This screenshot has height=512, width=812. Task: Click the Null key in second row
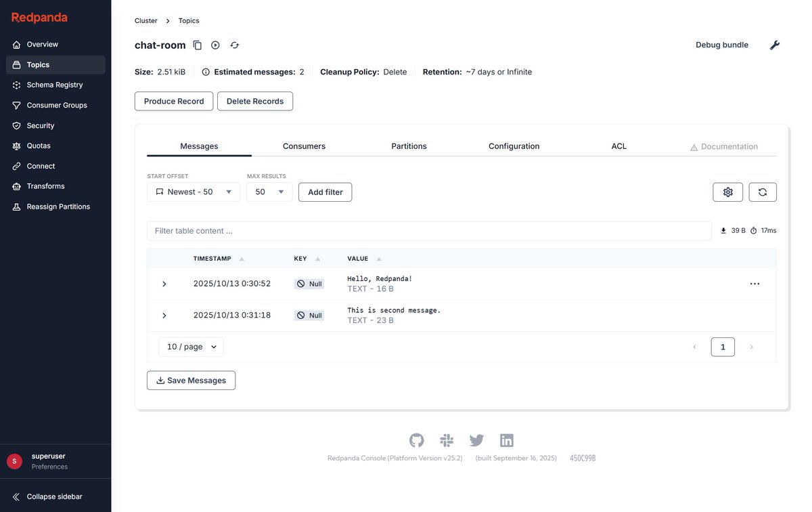pyautogui.click(x=309, y=316)
